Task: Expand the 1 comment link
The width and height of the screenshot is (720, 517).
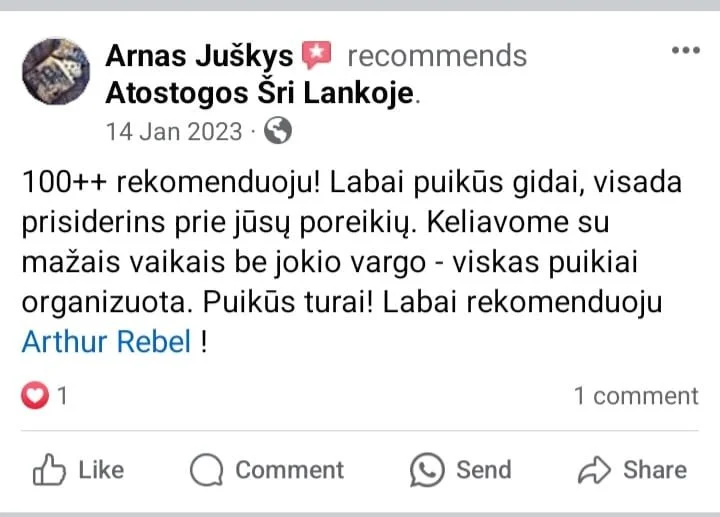Action: (x=636, y=396)
